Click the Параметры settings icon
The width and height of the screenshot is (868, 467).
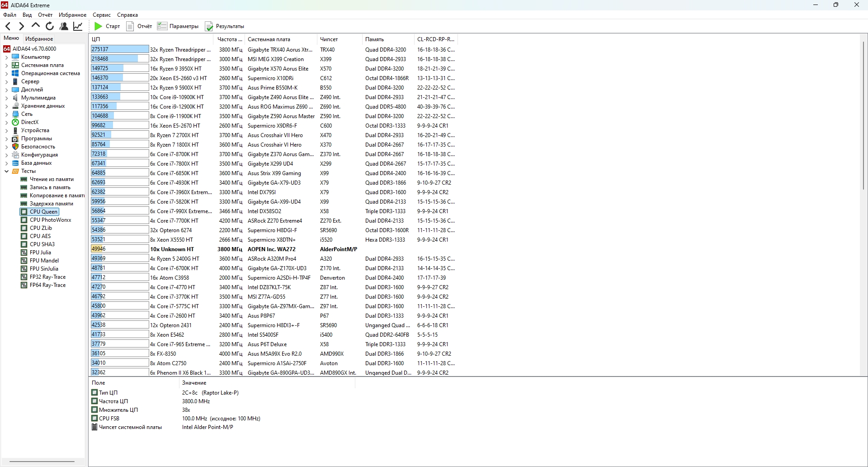[162, 26]
